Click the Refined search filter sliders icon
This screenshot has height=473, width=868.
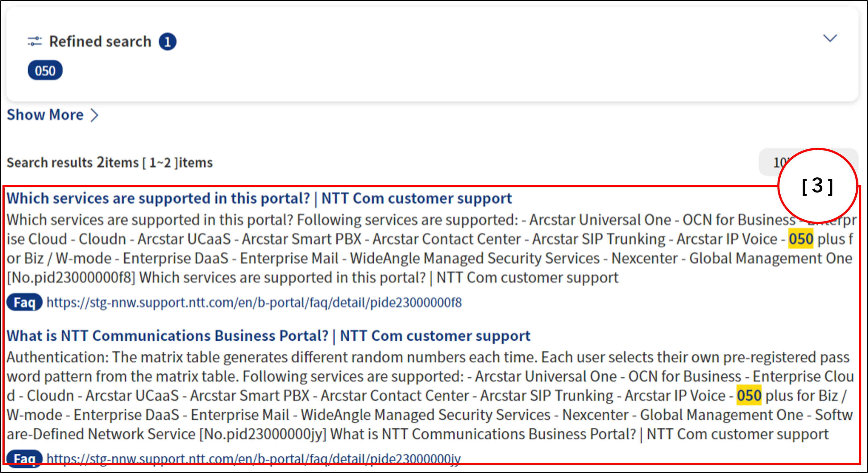tap(34, 41)
